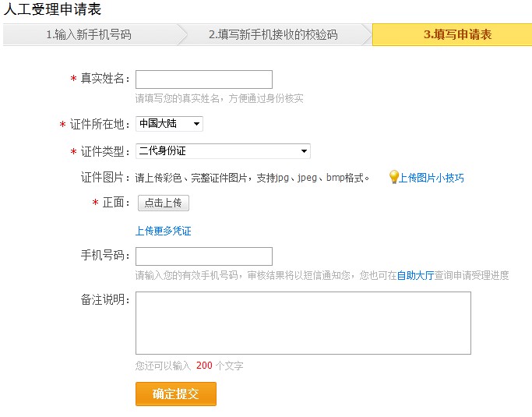532x417 pixels.
Task: Click the 真实姓名 text input field
Action: pyautogui.click(x=204, y=80)
